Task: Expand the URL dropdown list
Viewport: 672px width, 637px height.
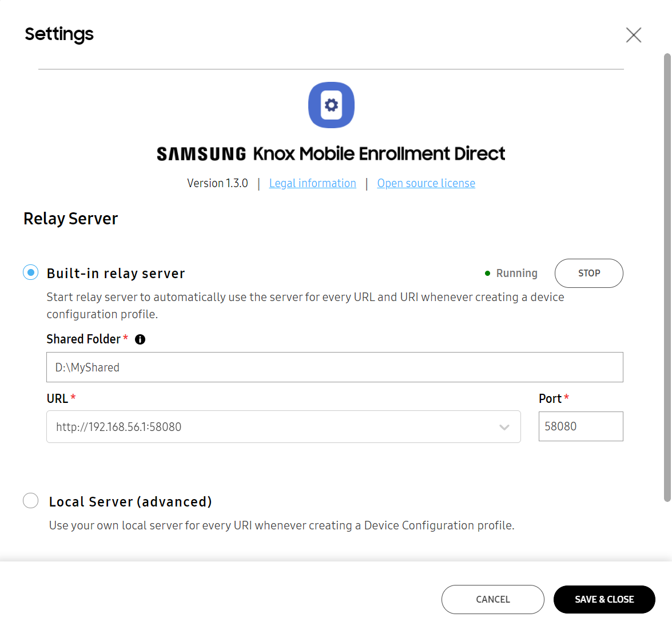Action: (x=504, y=427)
